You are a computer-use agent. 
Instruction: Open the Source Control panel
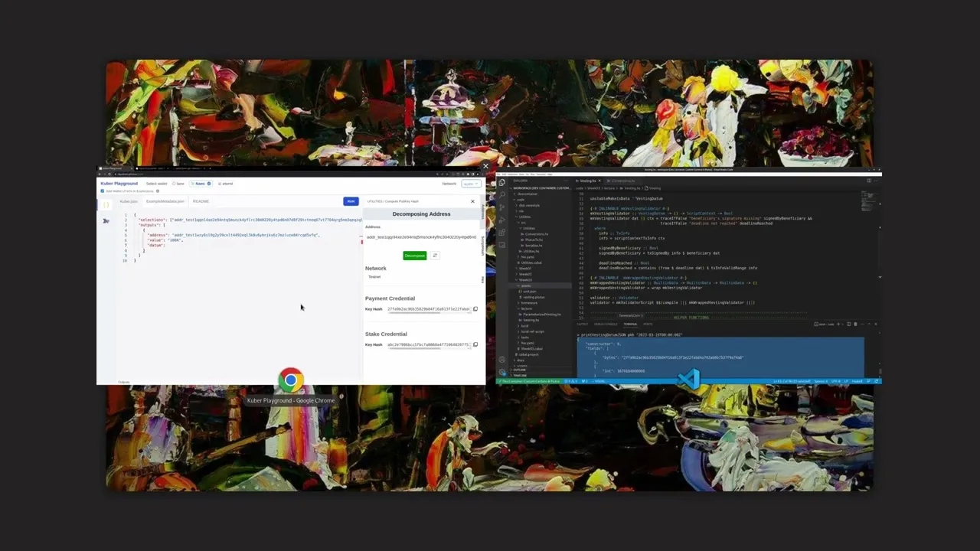(500, 206)
